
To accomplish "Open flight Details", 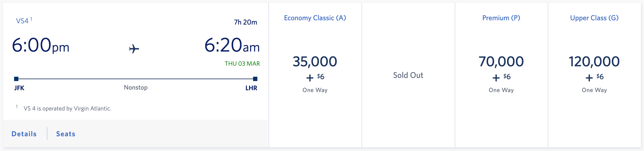I will 24,134.
